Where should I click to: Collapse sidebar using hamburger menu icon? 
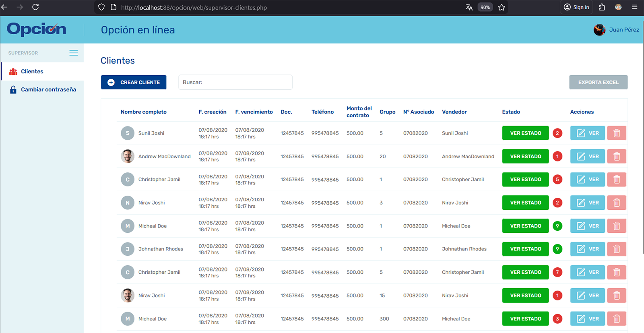pos(74,53)
